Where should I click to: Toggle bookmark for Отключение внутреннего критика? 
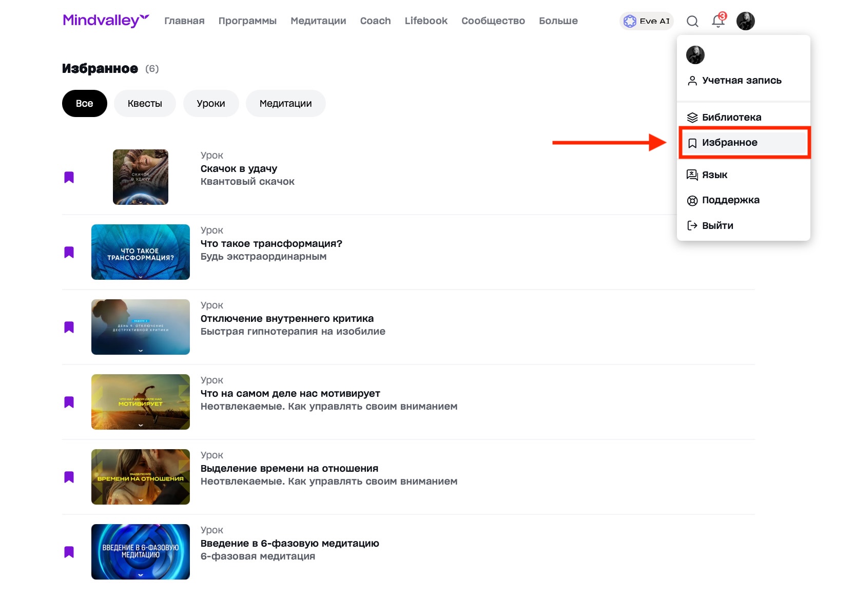pyautogui.click(x=69, y=328)
